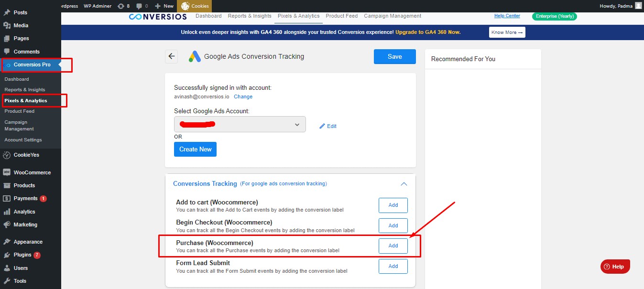Click the plus New icon in admin bar
644x289 pixels.
click(157, 6)
